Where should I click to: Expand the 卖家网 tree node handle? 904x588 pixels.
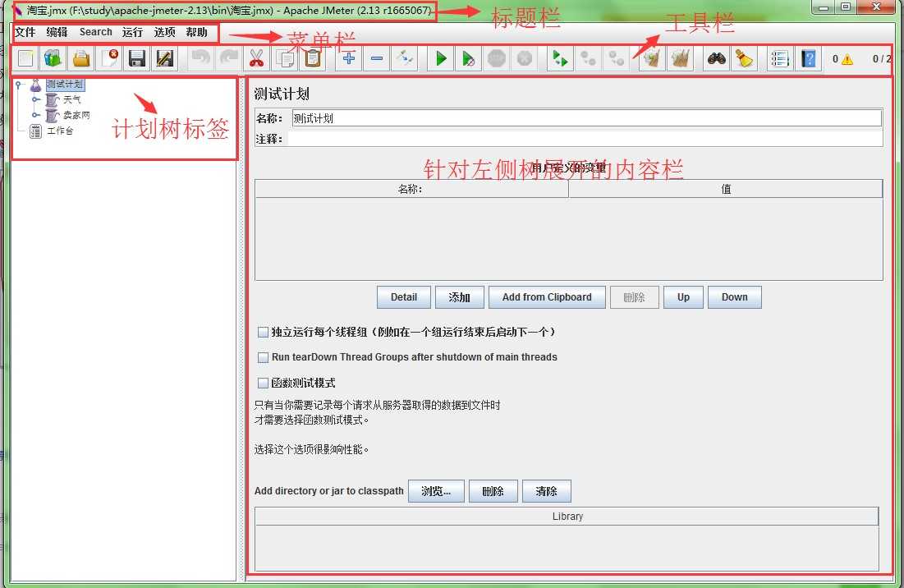point(36,115)
